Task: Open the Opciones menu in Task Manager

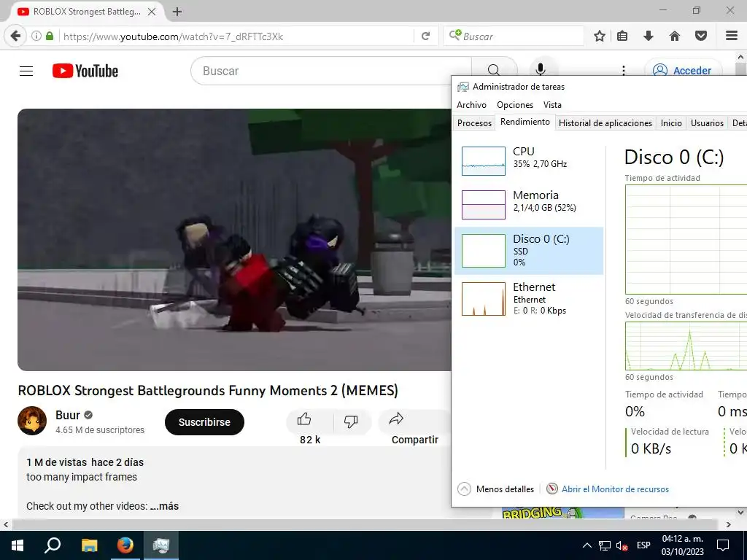Action: 515,105
